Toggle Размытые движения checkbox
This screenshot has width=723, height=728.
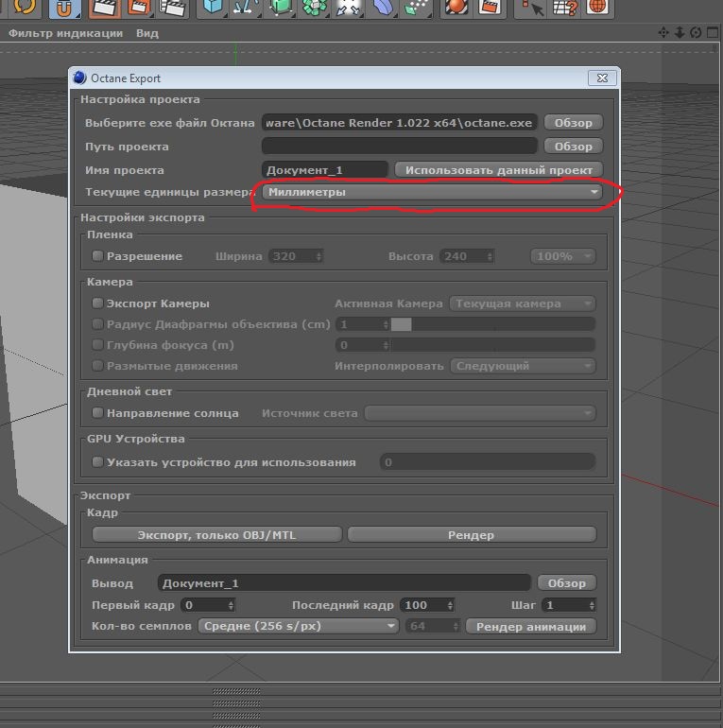coord(97,365)
